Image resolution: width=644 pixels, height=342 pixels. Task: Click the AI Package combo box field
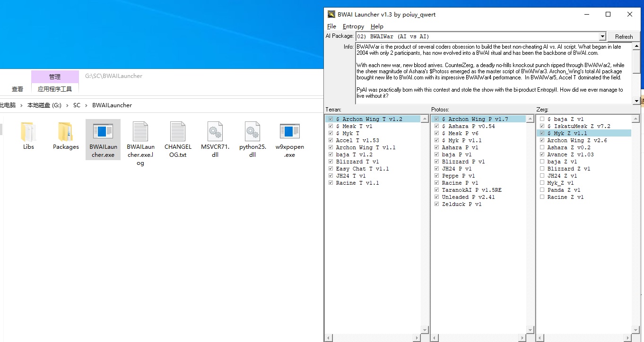click(477, 36)
